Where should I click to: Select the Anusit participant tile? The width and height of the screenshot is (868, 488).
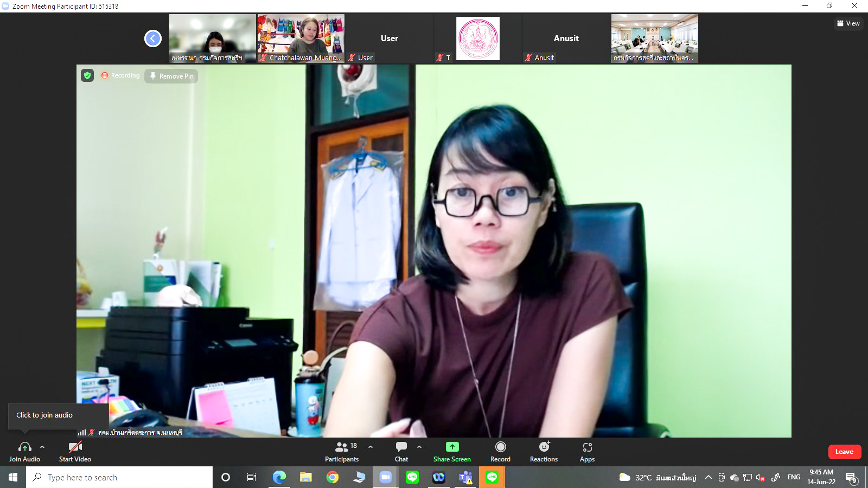[x=566, y=38]
